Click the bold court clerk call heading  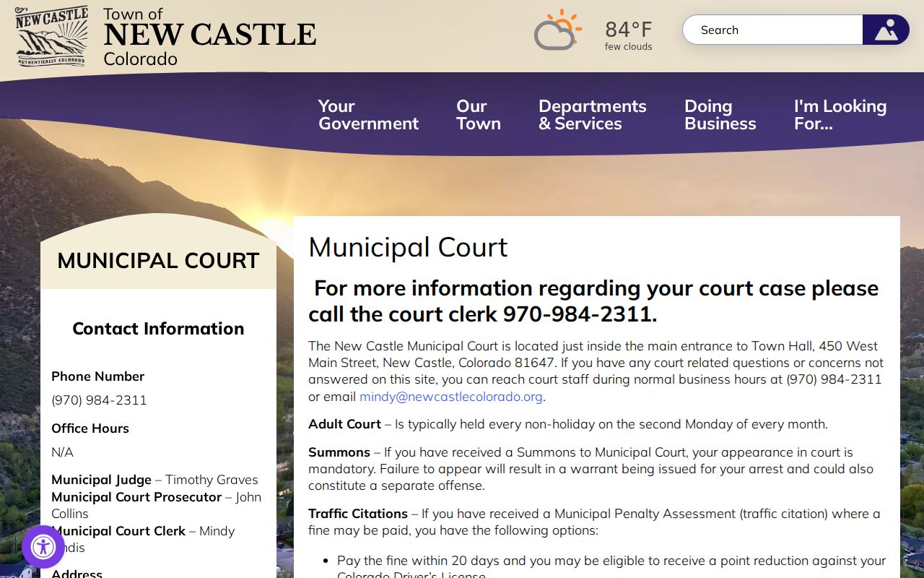(x=593, y=301)
